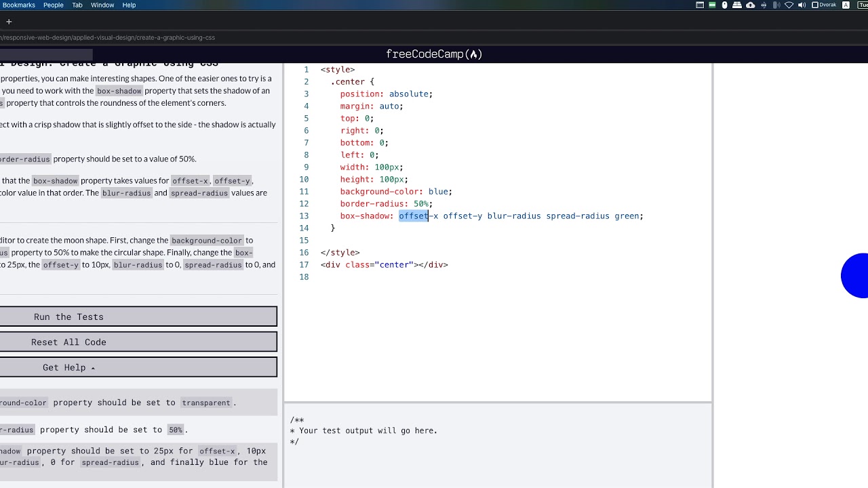
Task: Click the Run the Tests button
Action: tap(138, 317)
